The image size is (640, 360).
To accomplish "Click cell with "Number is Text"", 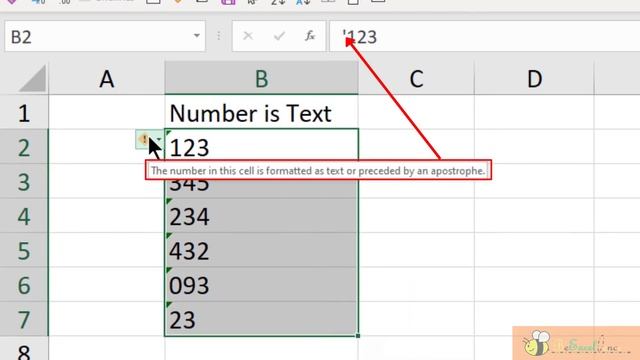I will tap(262, 112).
